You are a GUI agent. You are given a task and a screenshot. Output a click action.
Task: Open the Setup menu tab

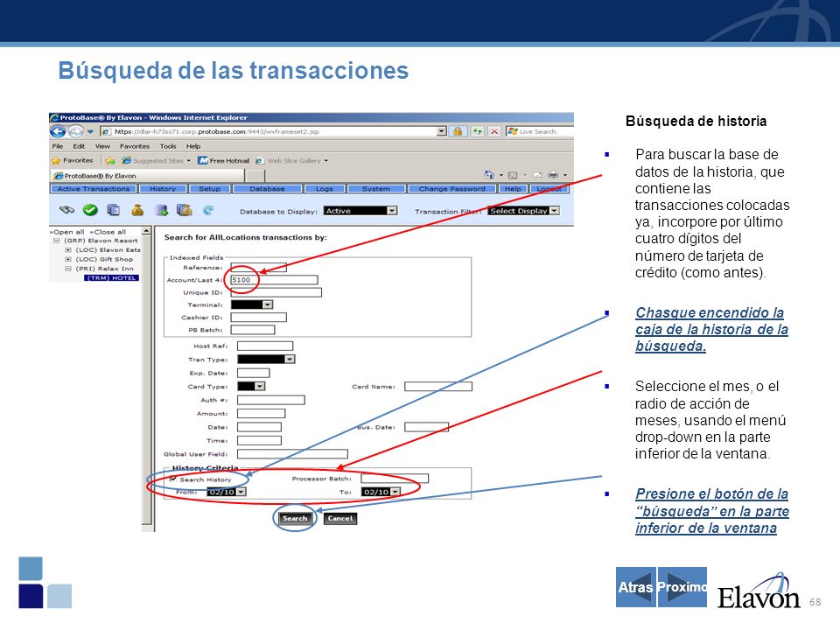pyautogui.click(x=209, y=189)
